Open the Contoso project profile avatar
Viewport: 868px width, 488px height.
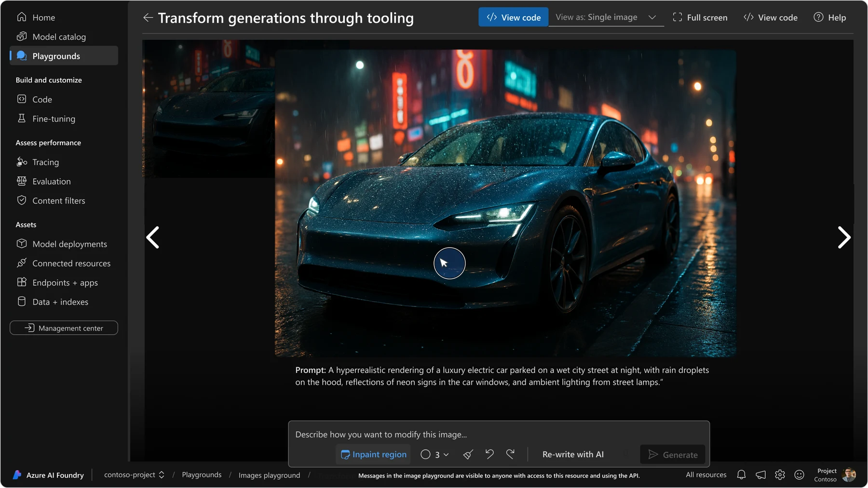pos(849,475)
